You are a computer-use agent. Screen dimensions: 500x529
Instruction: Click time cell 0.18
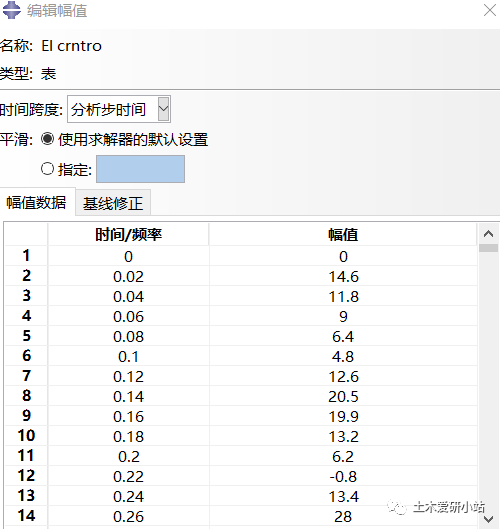(x=128, y=436)
